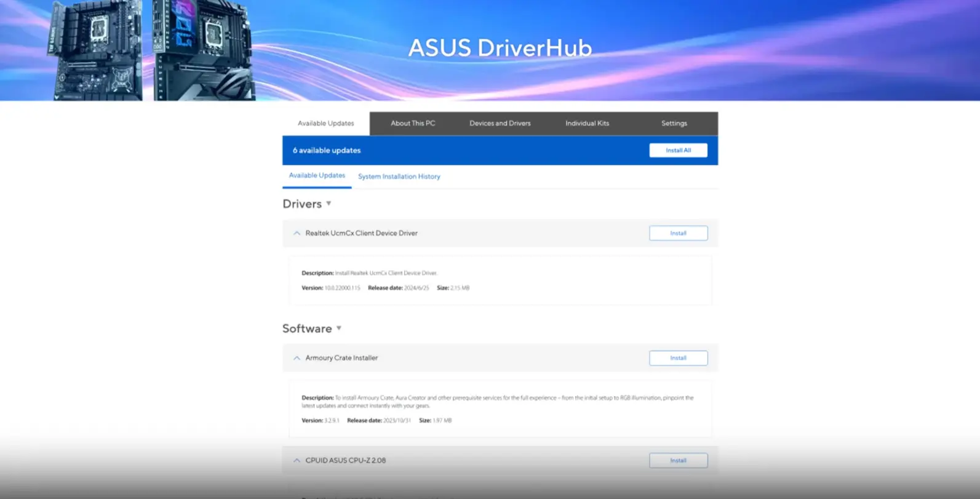
Task: Install CPUID ASUS CPU-Z 2.08
Action: [678, 460]
